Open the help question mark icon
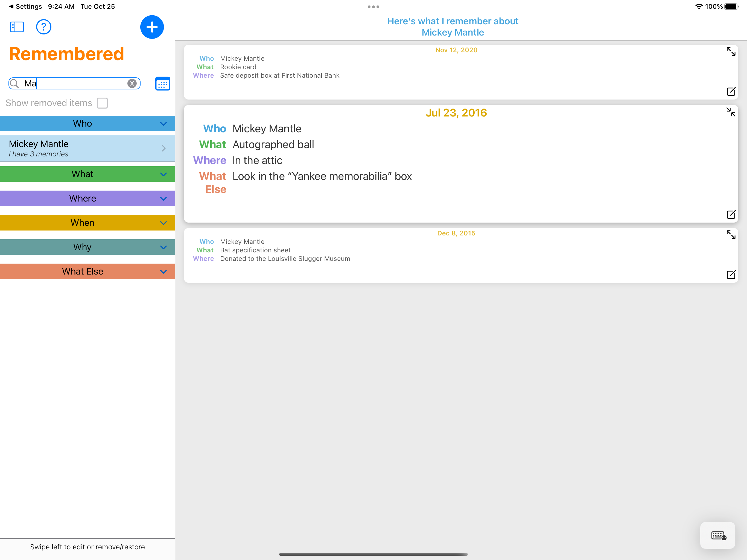This screenshot has height=560, width=747. [43, 27]
